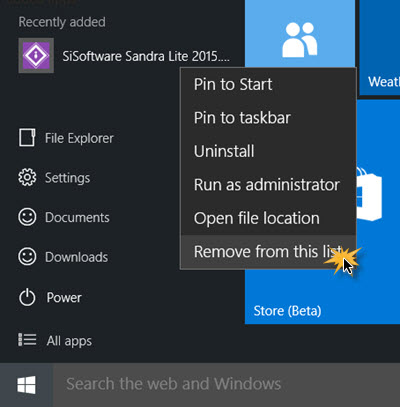This screenshot has width=400, height=407.
Task: Click the Downloads smiley icon
Action: [27, 257]
